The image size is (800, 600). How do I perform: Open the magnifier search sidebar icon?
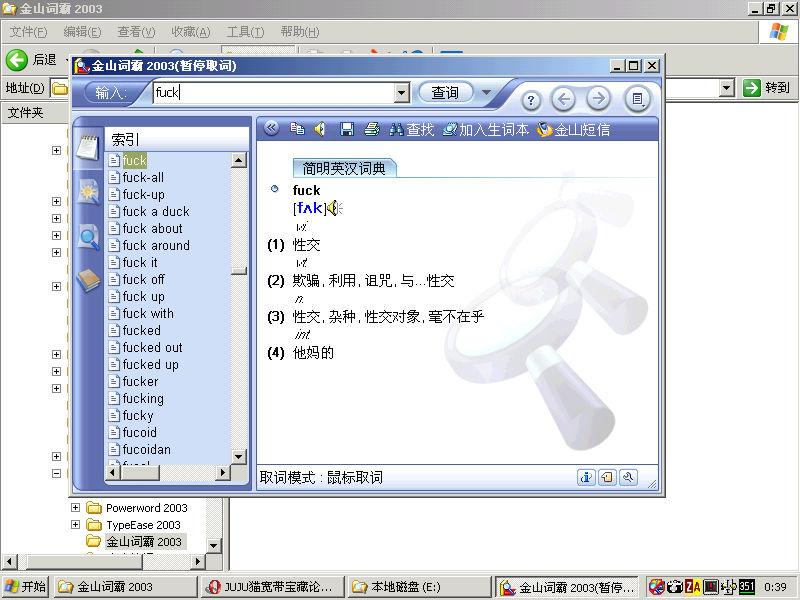pyautogui.click(x=88, y=237)
